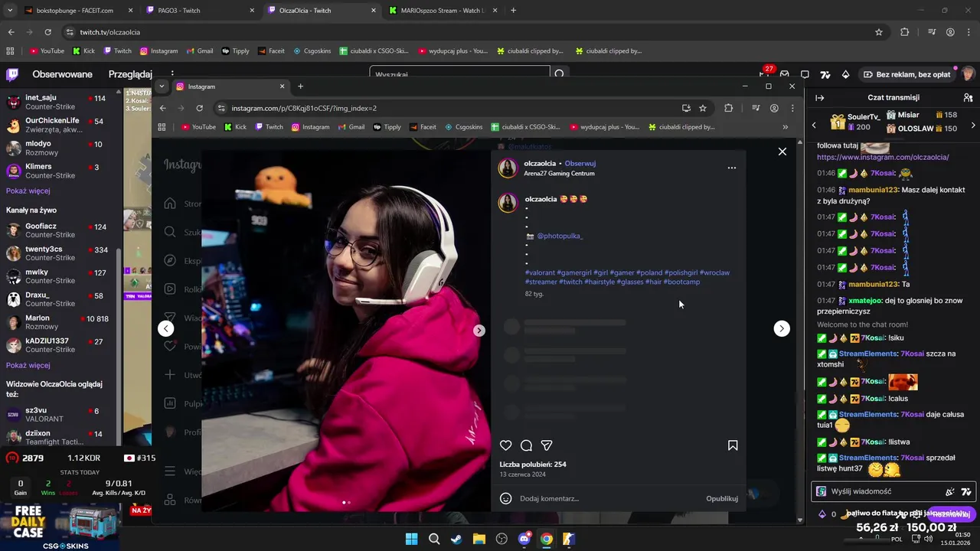Bookmark Instagram page with star icon
980x551 pixels.
click(x=703, y=108)
